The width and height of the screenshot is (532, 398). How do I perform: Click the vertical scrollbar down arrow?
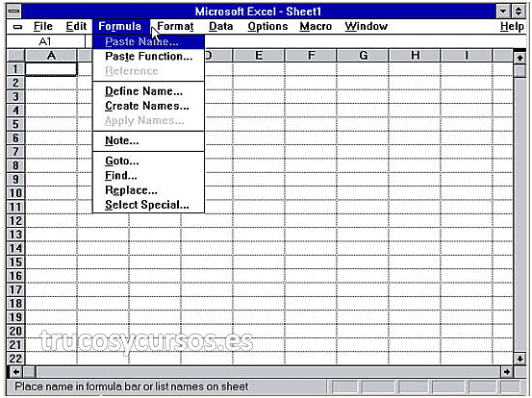pyautogui.click(x=519, y=358)
